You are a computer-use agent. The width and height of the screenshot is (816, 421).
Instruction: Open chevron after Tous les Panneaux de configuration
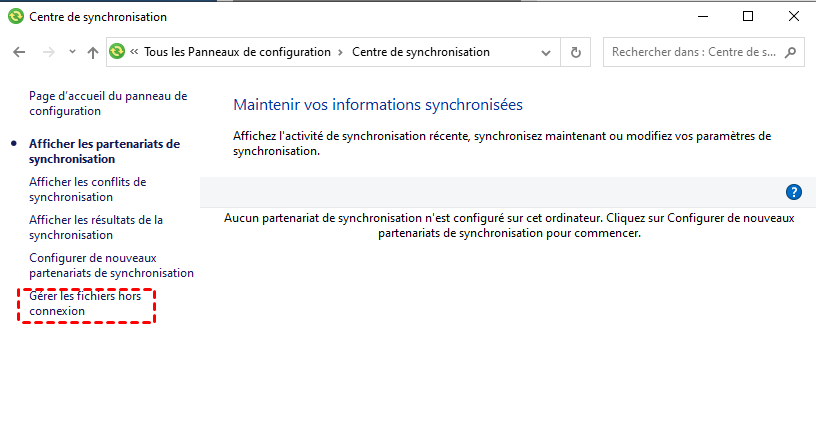341,52
